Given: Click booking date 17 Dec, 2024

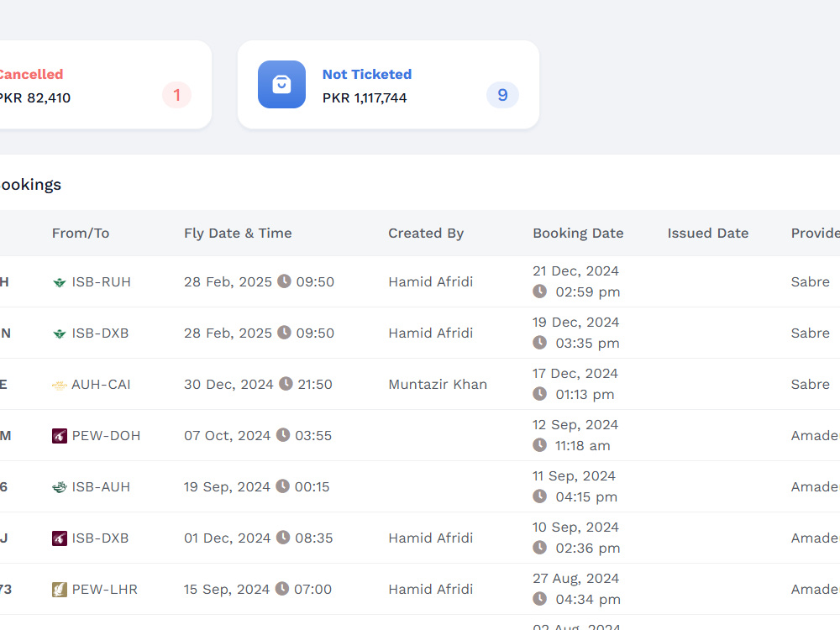Looking at the screenshot, I should (575, 374).
